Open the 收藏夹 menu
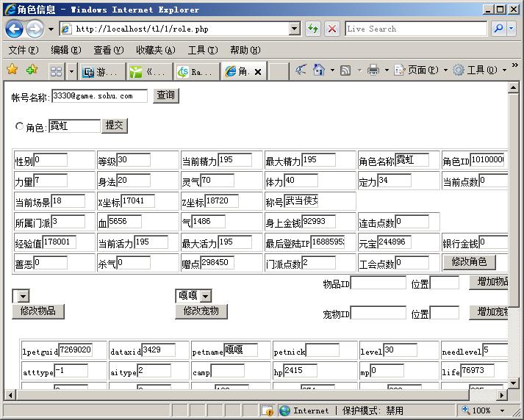This screenshot has width=524, height=420. 155,50
